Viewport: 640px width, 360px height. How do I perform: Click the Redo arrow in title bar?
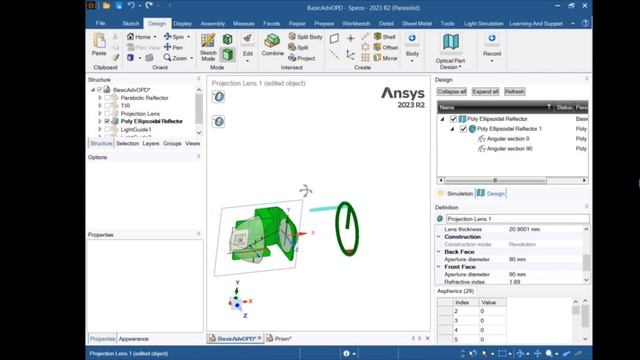tap(149, 6)
